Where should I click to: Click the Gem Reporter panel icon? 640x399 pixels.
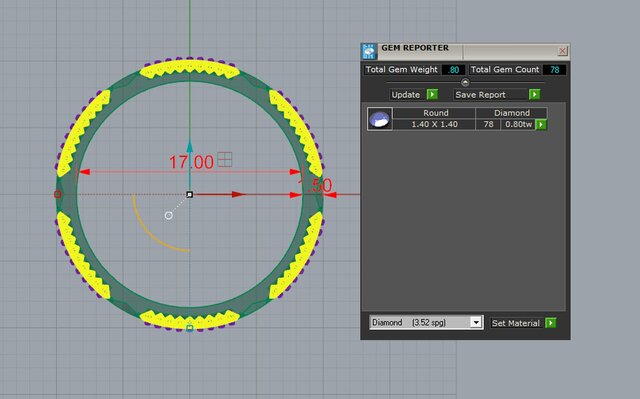[x=369, y=52]
